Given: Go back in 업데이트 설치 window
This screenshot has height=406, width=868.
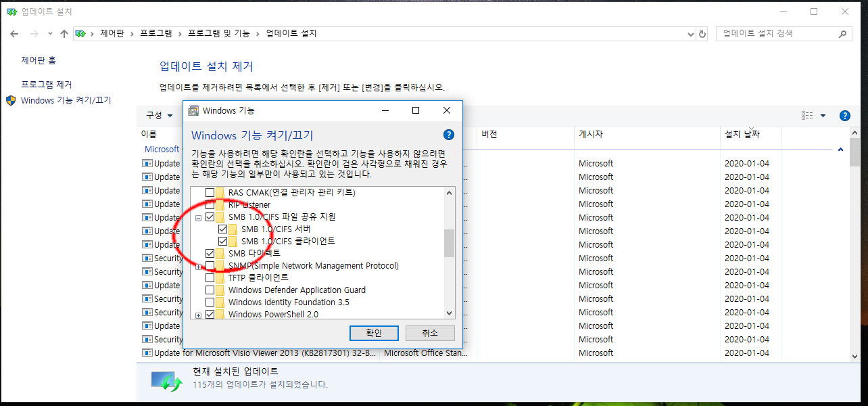Looking at the screenshot, I should pos(15,34).
